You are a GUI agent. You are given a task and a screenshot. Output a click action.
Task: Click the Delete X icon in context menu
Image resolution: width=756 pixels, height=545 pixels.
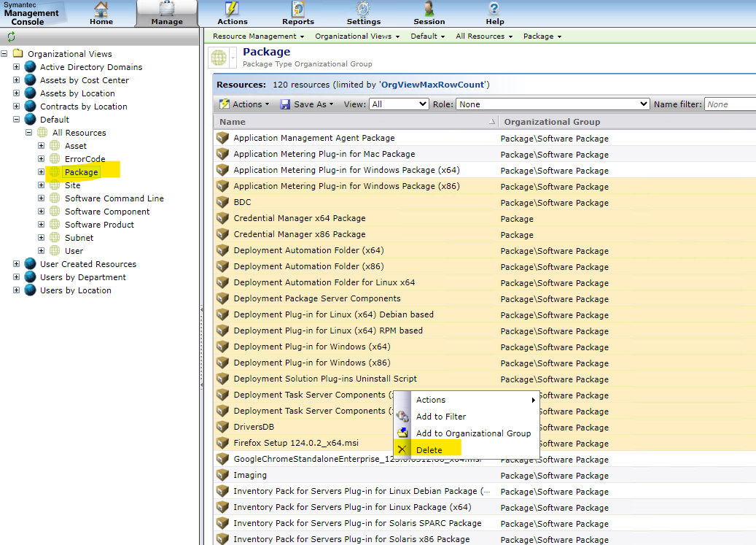click(x=402, y=449)
